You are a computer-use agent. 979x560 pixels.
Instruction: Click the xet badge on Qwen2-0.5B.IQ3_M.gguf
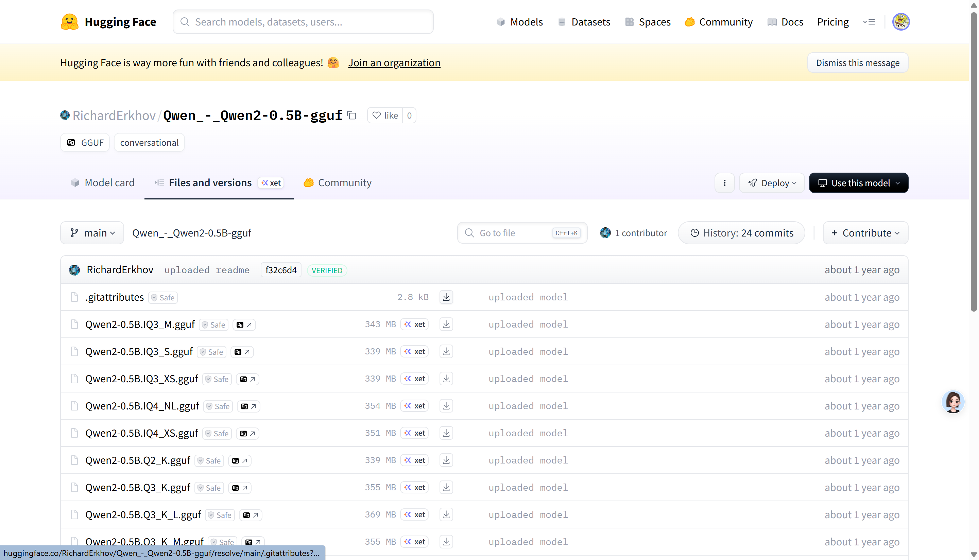coord(414,324)
